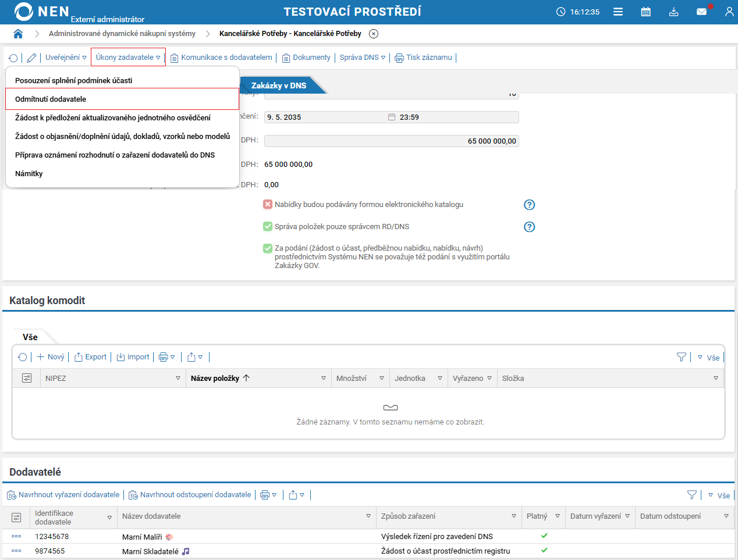Image resolution: width=738 pixels, height=560 pixels.
Task: Click the edit pencil icon
Action: (31, 58)
